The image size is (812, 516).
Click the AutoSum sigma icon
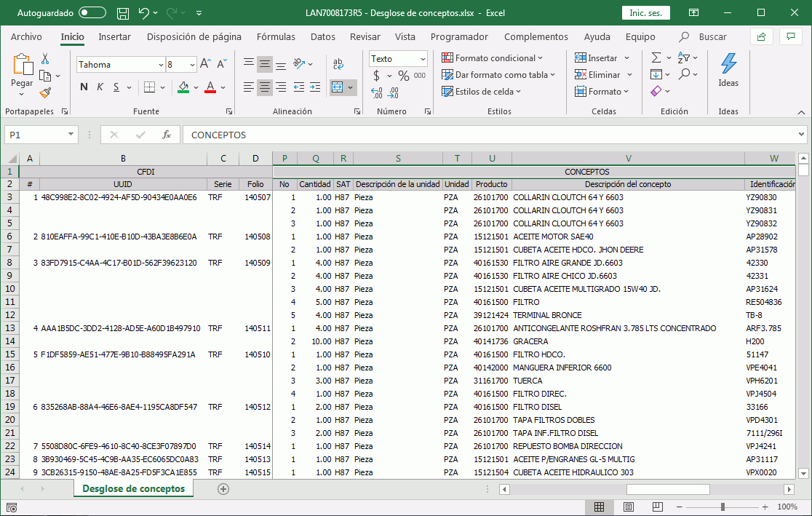656,57
